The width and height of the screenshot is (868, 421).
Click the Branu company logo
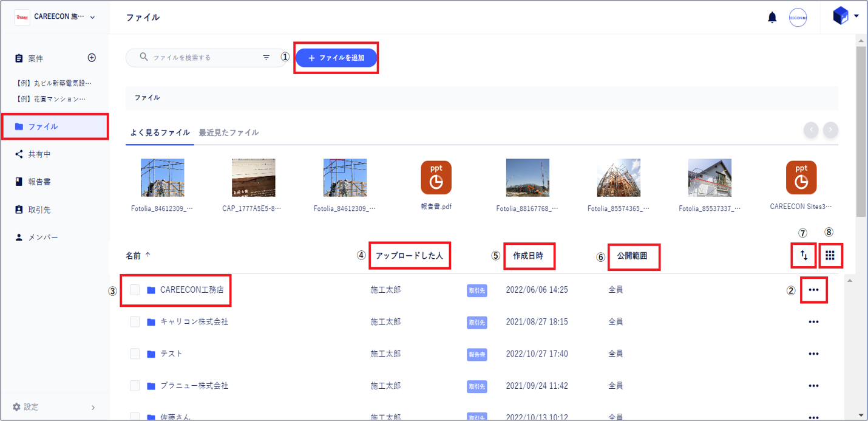(22, 17)
